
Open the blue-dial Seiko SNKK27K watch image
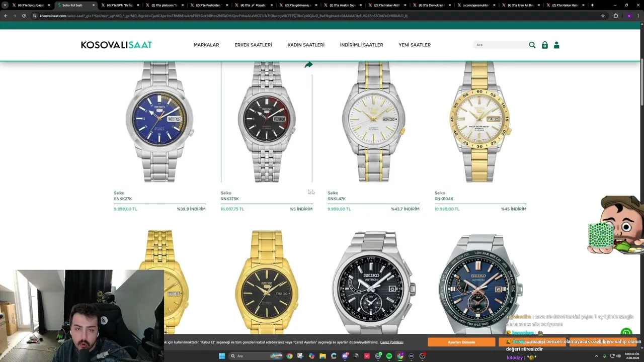(x=159, y=122)
